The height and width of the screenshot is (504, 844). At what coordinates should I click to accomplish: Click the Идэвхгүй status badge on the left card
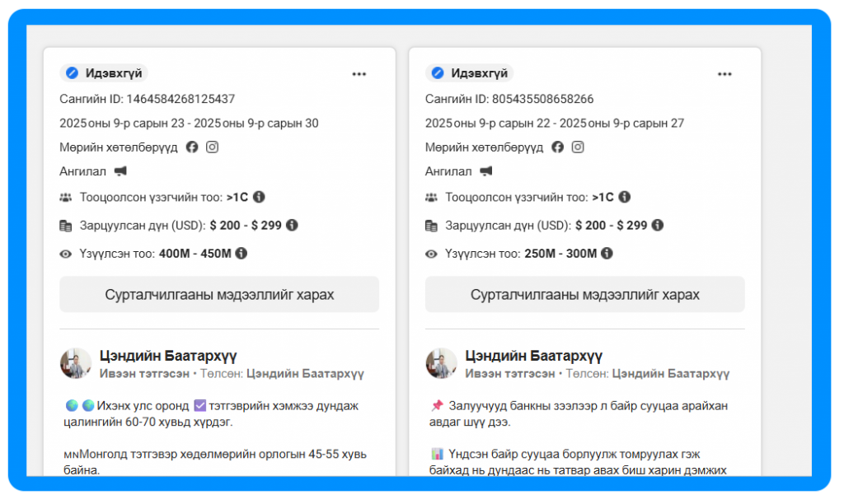pos(104,73)
